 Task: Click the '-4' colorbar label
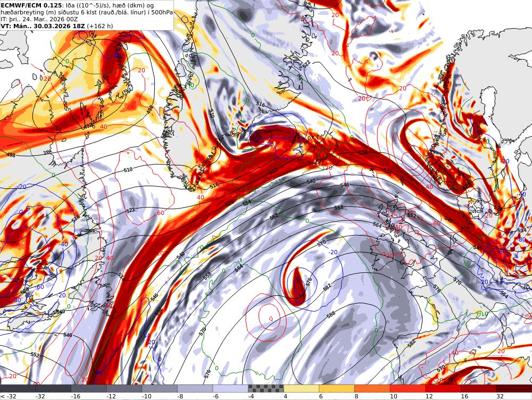click(x=252, y=396)
